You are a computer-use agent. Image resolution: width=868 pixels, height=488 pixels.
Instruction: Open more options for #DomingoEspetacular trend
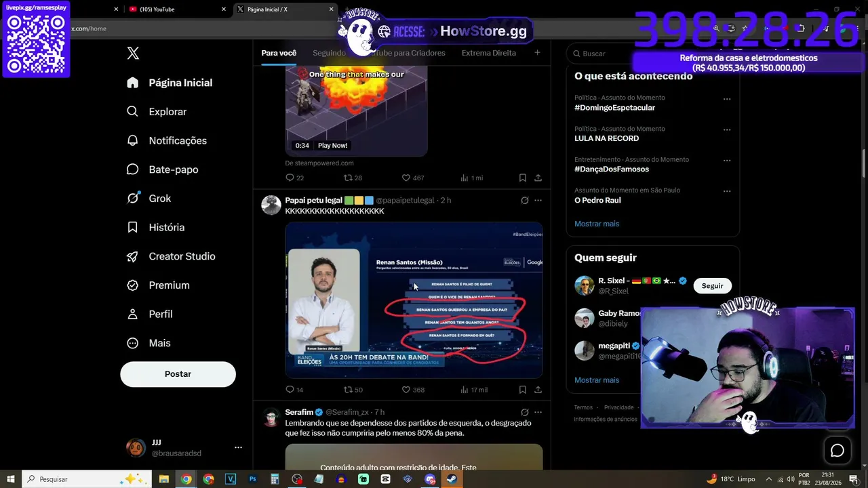(x=726, y=99)
